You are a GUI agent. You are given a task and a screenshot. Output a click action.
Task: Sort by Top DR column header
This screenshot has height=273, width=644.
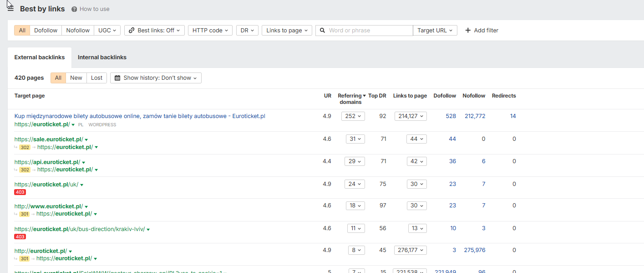pos(377,96)
